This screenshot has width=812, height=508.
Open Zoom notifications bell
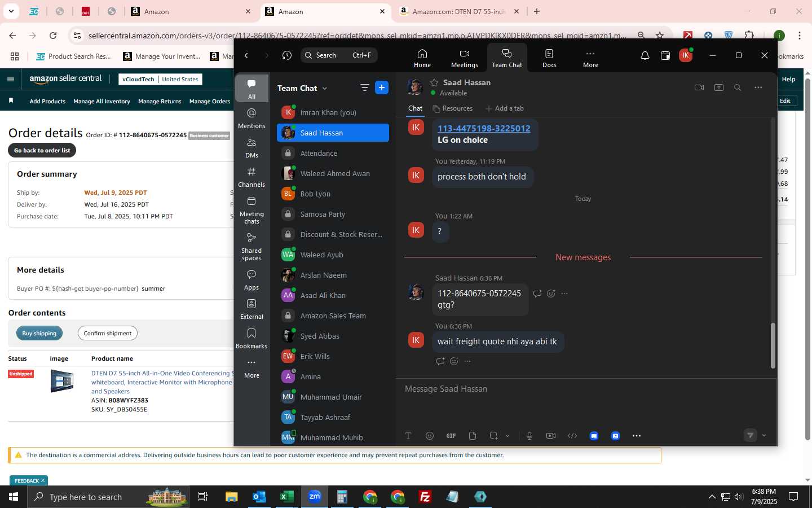point(645,55)
